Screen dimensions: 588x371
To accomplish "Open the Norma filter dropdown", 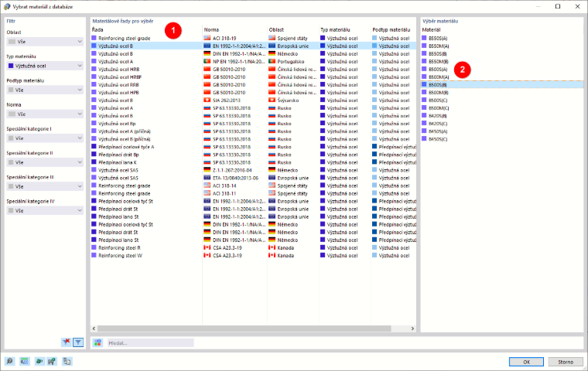I will point(45,114).
